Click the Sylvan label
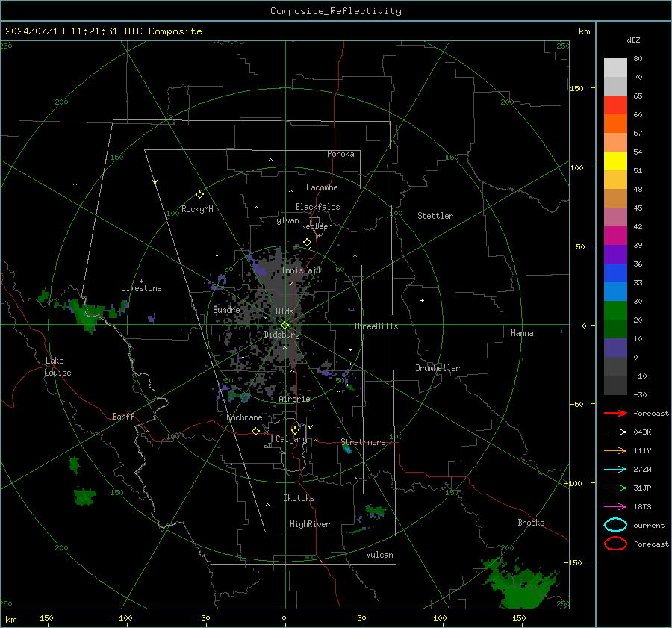The height and width of the screenshot is (628, 672). [x=285, y=220]
